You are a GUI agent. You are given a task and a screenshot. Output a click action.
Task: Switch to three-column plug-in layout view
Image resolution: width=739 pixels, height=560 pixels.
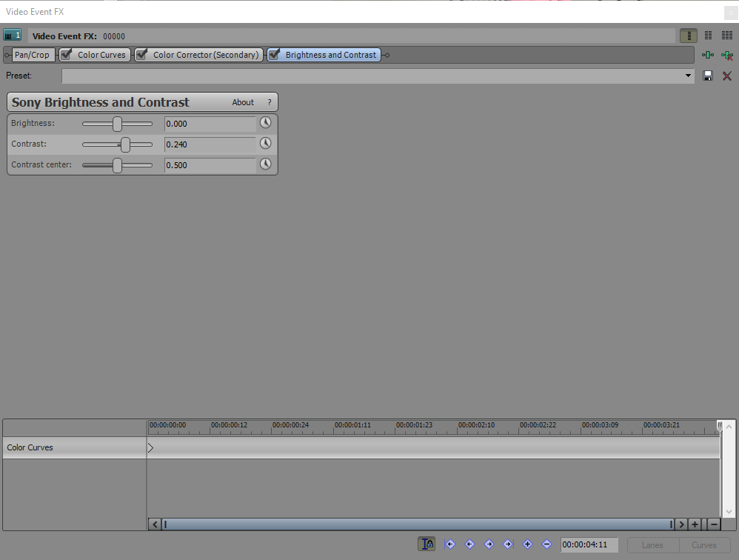(727, 36)
